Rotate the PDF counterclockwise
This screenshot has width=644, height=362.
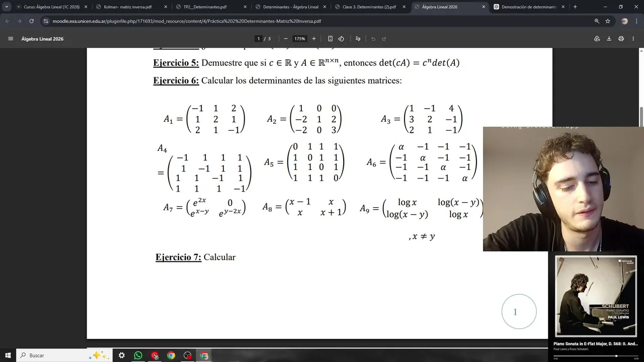coord(341,39)
